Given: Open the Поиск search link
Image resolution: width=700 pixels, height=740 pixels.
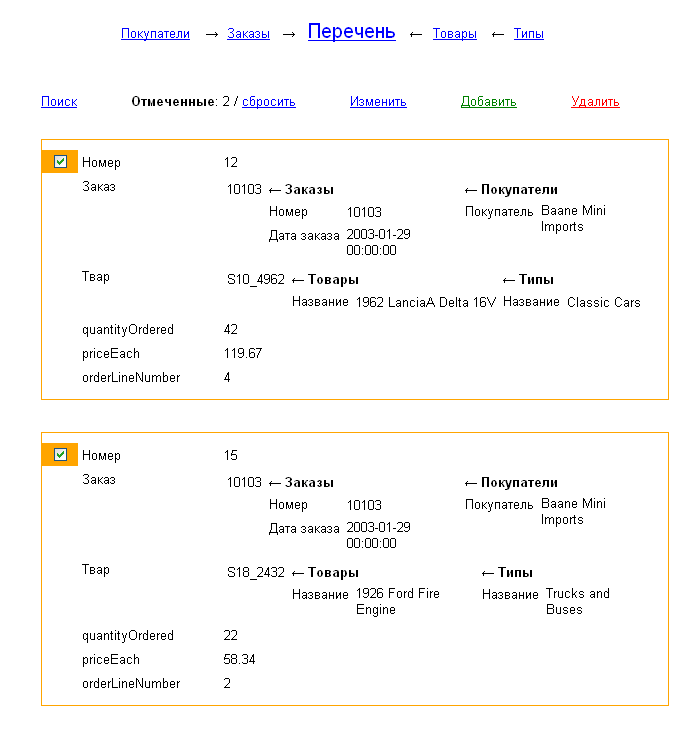Looking at the screenshot, I should tap(59, 102).
